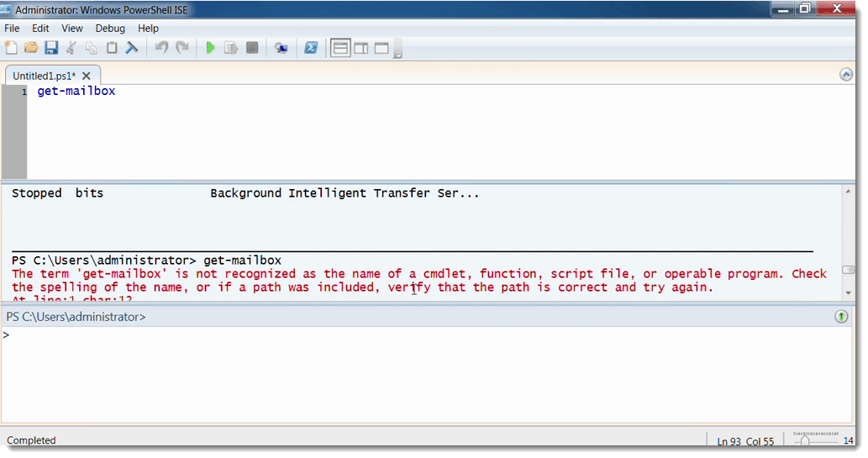The height and width of the screenshot is (458, 868).
Task: Launch PowerShell.exe console icon
Action: (311, 48)
